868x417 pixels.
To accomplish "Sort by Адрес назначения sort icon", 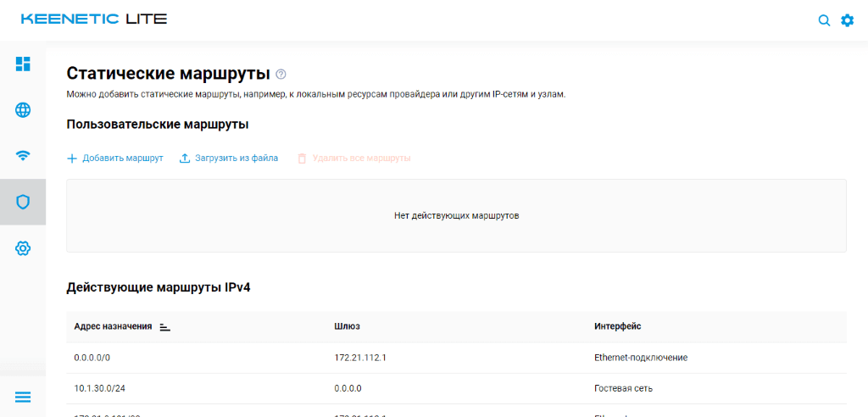I will click(165, 326).
